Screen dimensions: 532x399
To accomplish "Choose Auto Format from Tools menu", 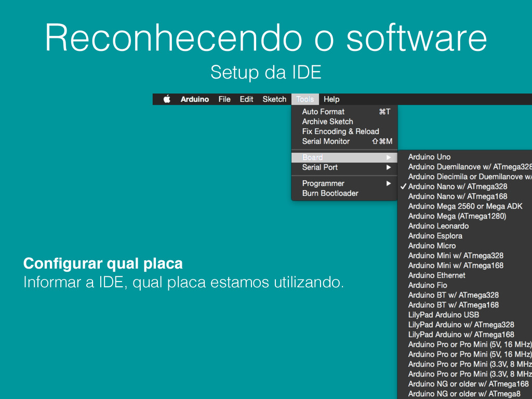I will pyautogui.click(x=344, y=112).
